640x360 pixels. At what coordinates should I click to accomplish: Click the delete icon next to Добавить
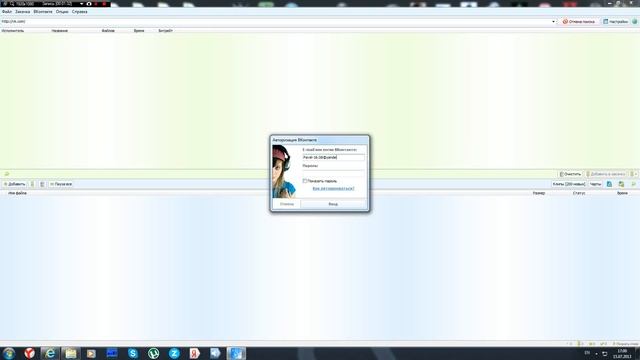click(x=32, y=184)
